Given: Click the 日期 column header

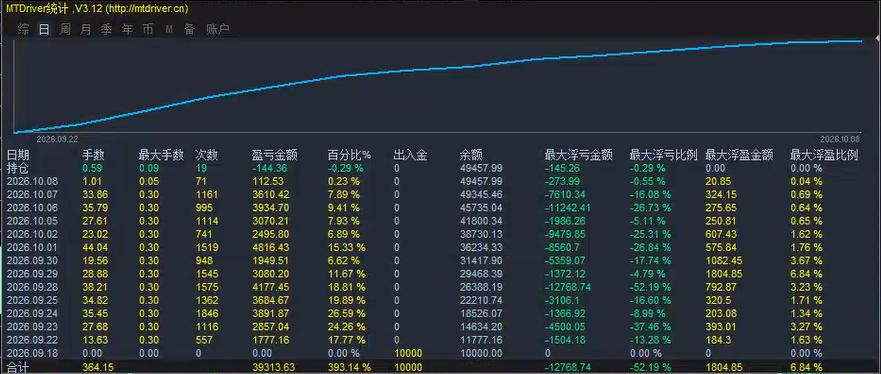Looking at the screenshot, I should click(x=18, y=155).
